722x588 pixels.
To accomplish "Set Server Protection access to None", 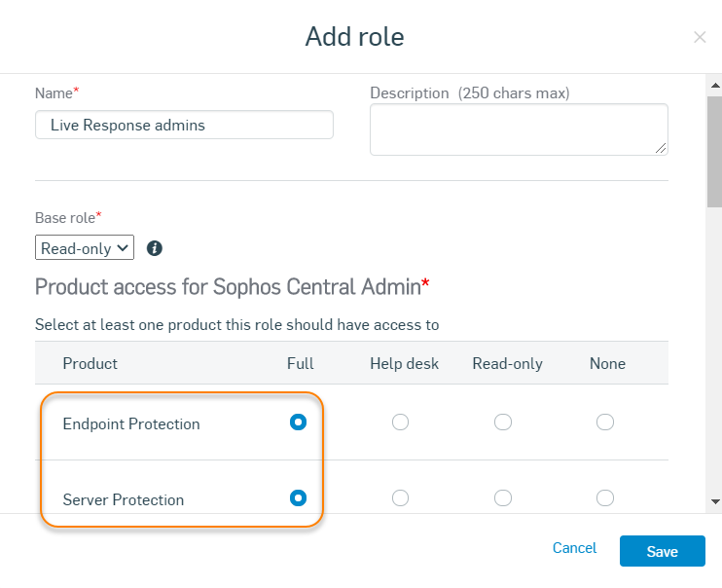I will click(x=605, y=497).
